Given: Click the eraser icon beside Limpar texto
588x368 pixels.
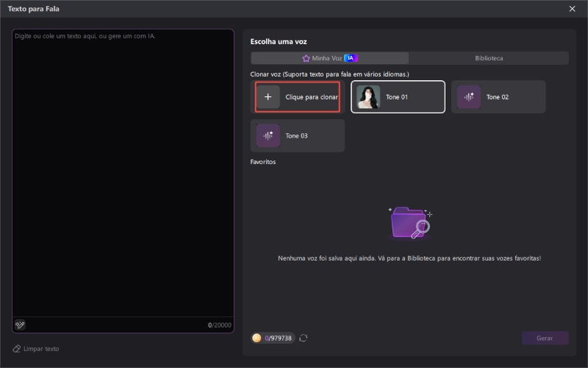Looking at the screenshot, I should click(16, 349).
